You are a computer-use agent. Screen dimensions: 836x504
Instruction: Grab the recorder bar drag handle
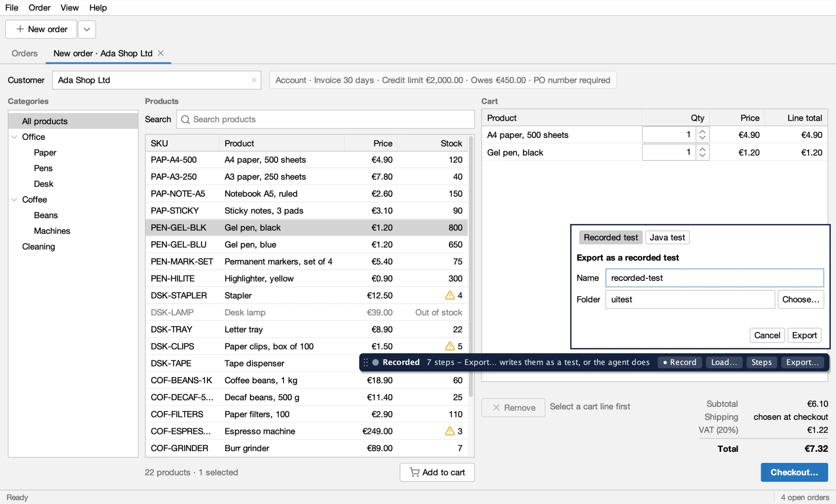[365, 362]
